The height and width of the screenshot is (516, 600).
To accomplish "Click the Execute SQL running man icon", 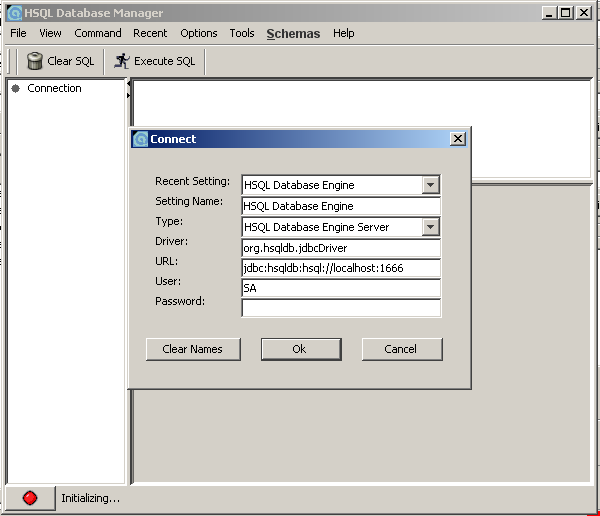I will click(122, 61).
